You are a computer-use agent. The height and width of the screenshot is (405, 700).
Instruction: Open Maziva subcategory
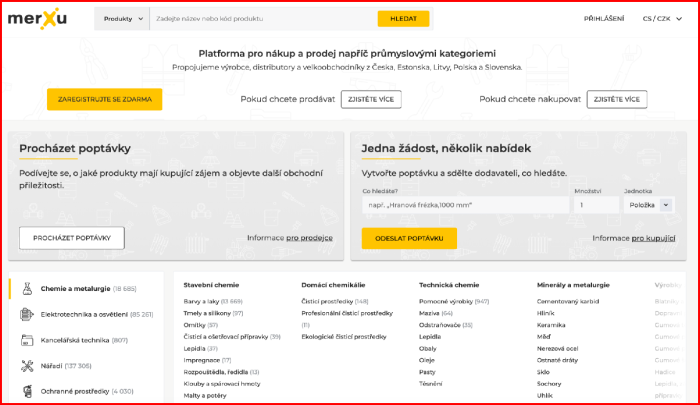coord(436,313)
